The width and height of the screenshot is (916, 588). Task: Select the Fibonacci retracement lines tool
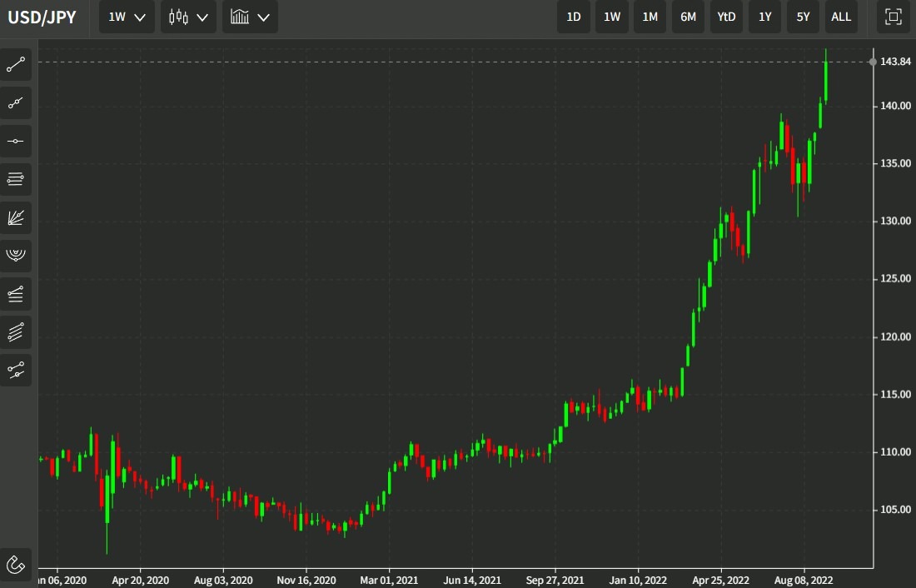[x=16, y=179]
